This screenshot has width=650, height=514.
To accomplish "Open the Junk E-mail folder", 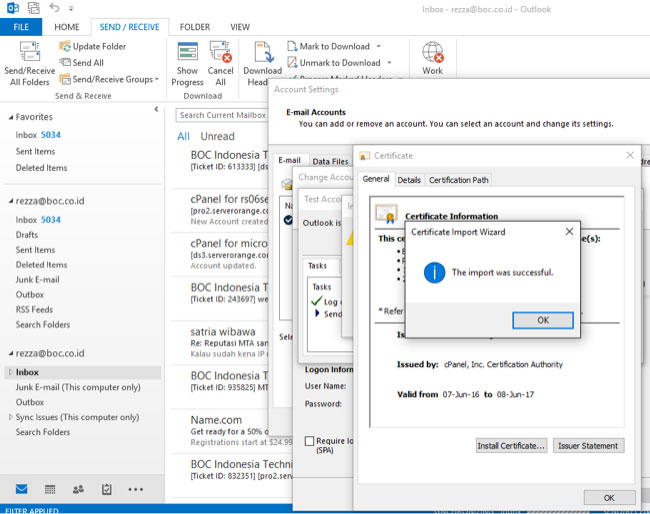I will (x=37, y=279).
